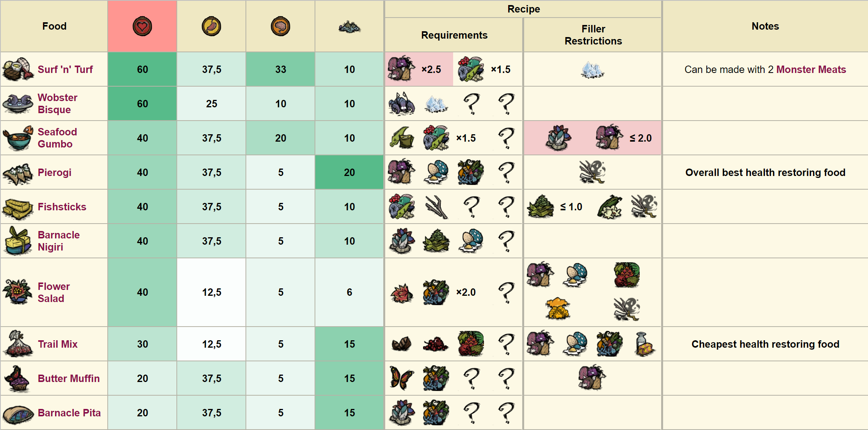Click the Food column header
Image resolution: width=868 pixels, height=430 pixels.
pyautogui.click(x=54, y=26)
